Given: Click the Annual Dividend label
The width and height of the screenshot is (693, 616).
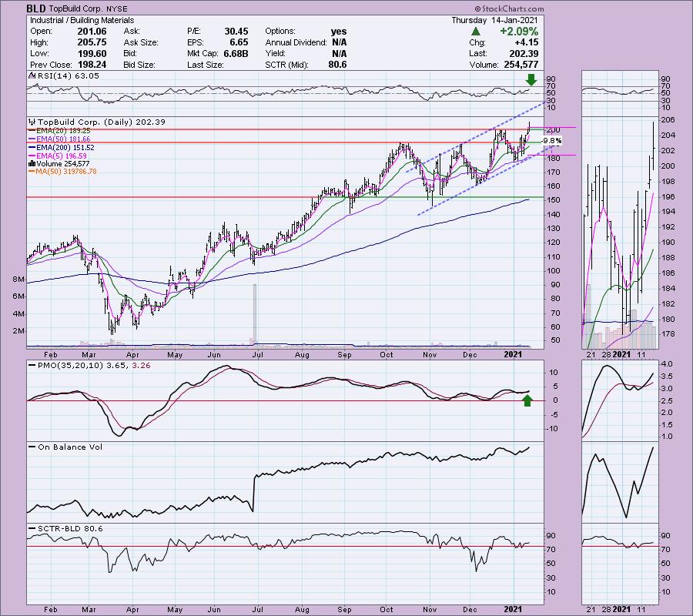Looking at the screenshot, I should (296, 42).
